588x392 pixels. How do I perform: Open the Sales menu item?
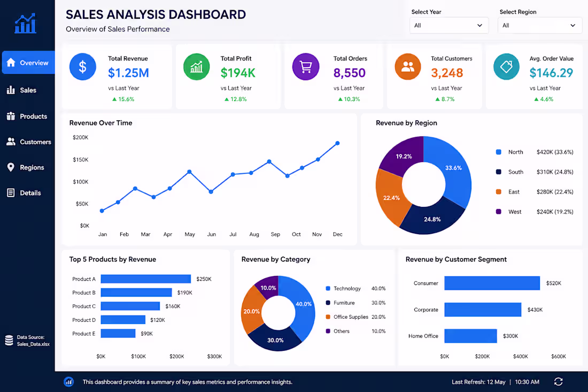pyautogui.click(x=27, y=90)
